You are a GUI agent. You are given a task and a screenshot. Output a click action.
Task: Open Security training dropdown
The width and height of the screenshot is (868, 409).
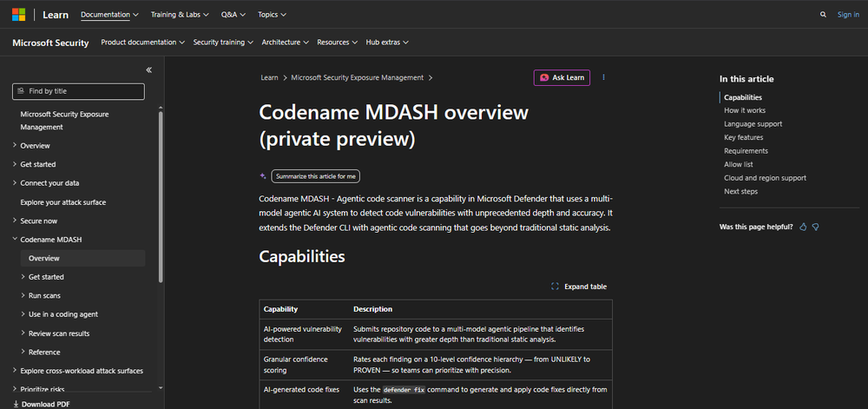tap(223, 42)
